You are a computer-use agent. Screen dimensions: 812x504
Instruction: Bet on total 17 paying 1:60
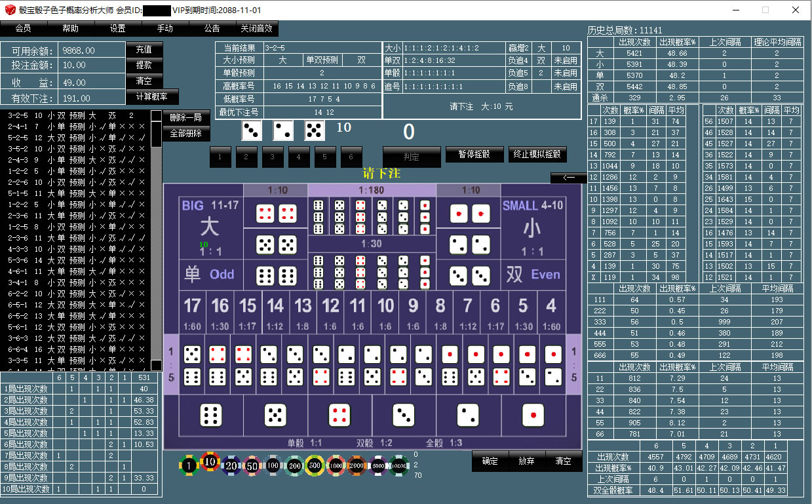191,312
